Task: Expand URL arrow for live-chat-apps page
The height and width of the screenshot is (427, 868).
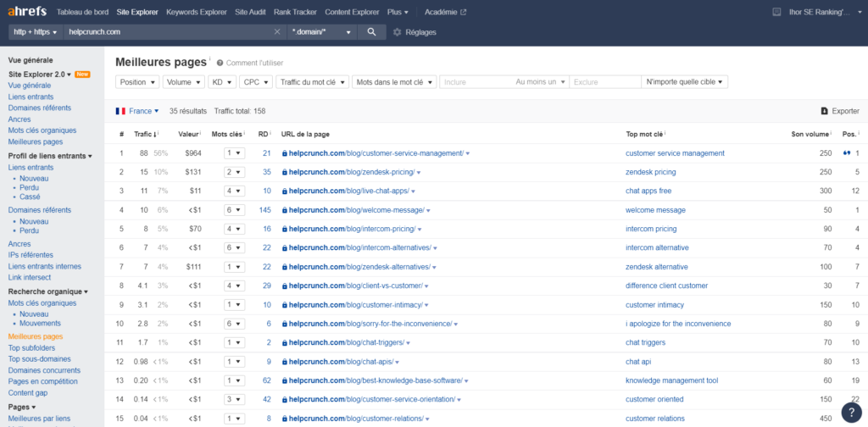Action: [414, 191]
